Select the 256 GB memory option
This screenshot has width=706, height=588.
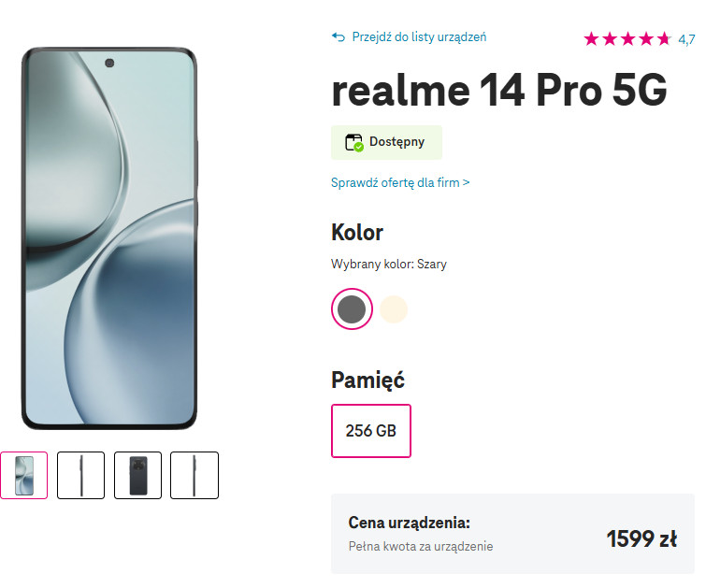(370, 431)
